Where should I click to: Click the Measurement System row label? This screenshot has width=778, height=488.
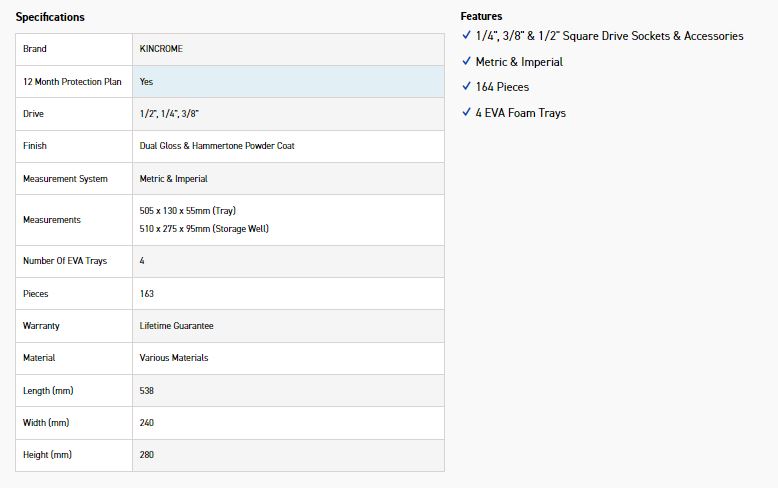65,179
